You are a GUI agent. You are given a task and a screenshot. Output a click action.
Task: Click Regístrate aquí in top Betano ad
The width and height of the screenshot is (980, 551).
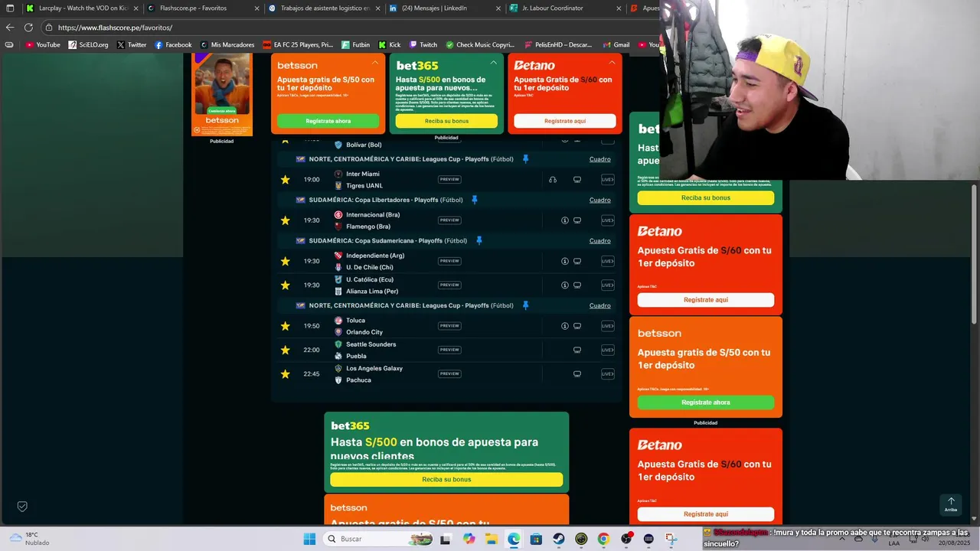pos(565,121)
